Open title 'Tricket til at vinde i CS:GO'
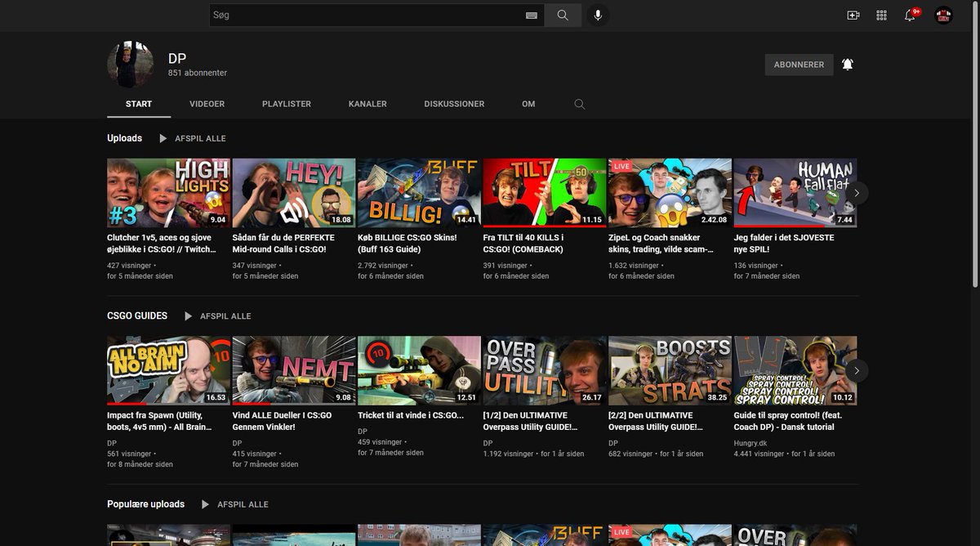The height and width of the screenshot is (546, 980). 411,415
